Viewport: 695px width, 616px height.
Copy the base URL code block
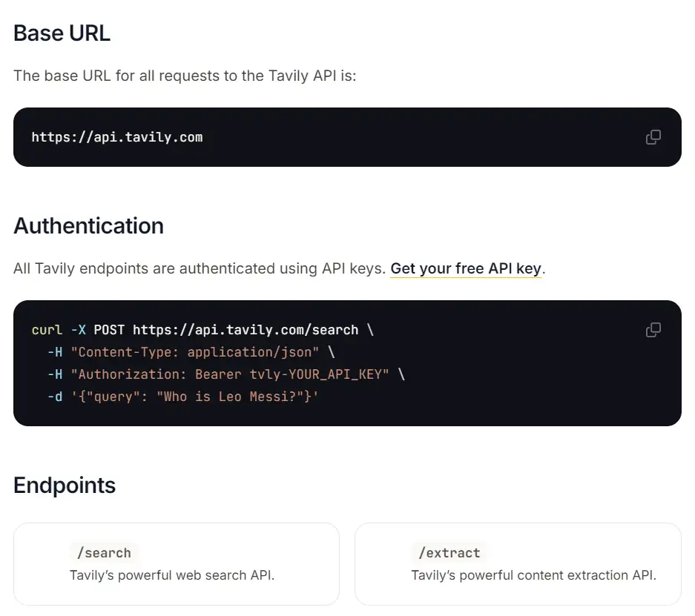tap(653, 137)
